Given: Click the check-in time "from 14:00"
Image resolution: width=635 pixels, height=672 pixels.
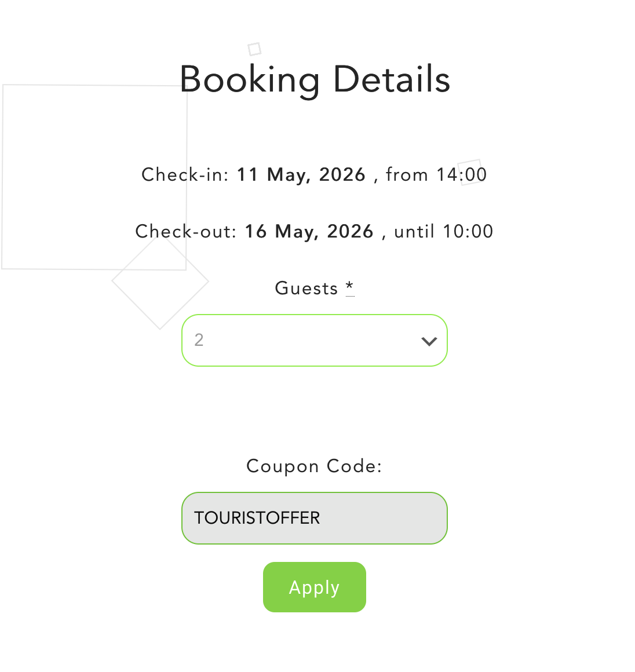Looking at the screenshot, I should pos(436,175).
